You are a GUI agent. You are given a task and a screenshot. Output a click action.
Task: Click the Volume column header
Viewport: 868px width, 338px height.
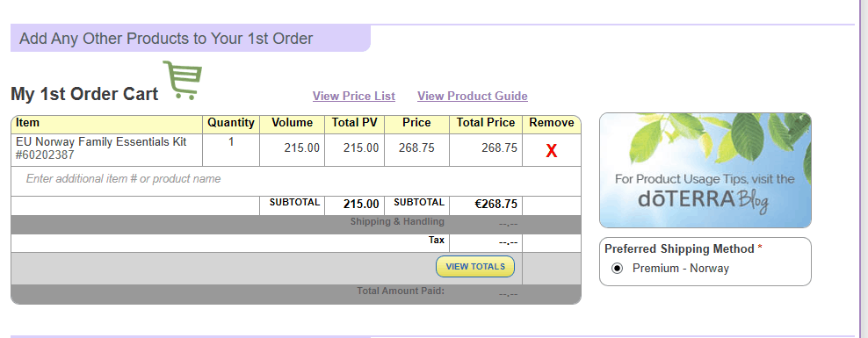[292, 124]
